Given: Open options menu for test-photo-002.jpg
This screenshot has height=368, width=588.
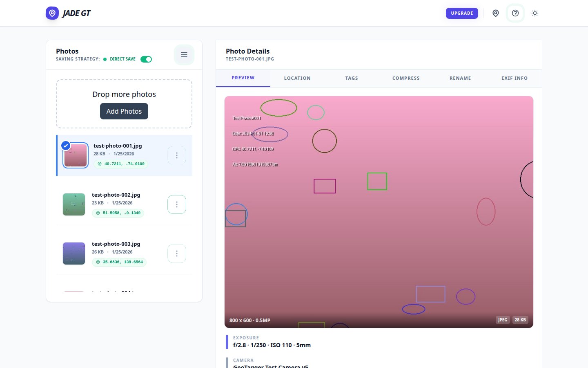Looking at the screenshot, I should click(x=177, y=204).
